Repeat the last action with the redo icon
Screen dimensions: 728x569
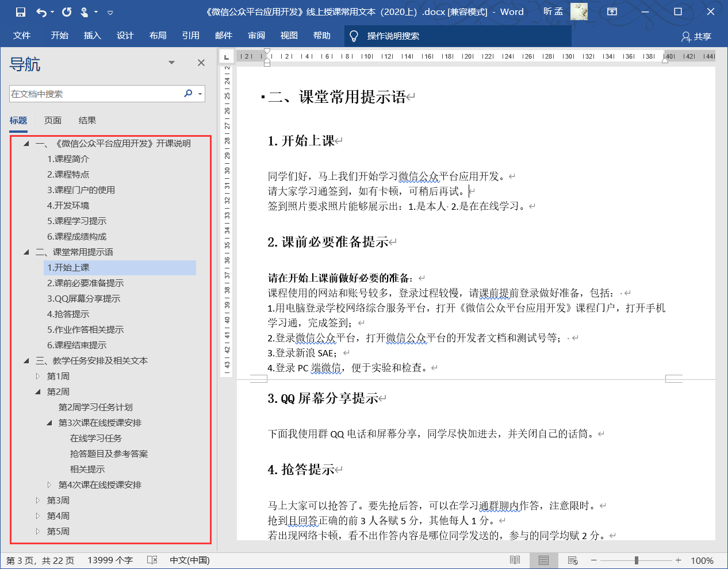(x=67, y=11)
